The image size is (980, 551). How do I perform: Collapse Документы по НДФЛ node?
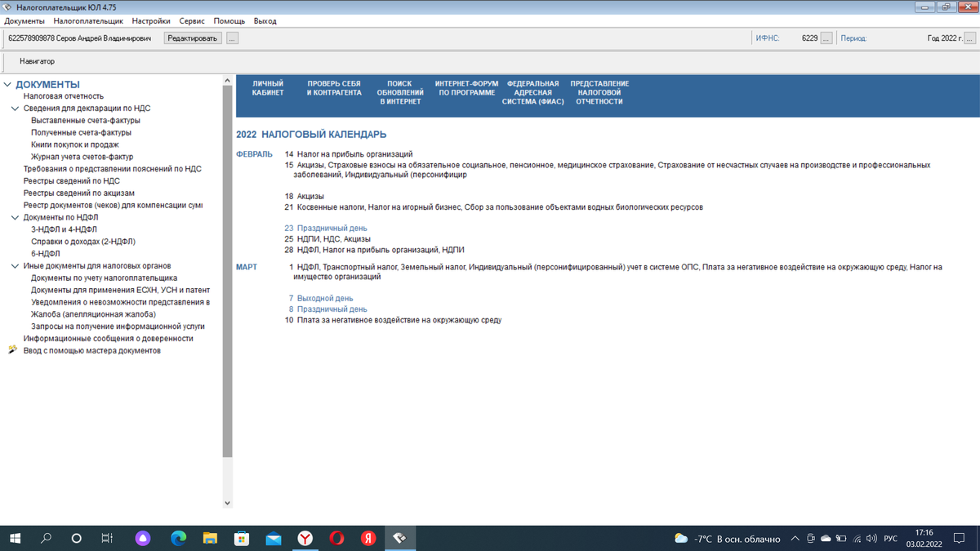pyautogui.click(x=15, y=218)
